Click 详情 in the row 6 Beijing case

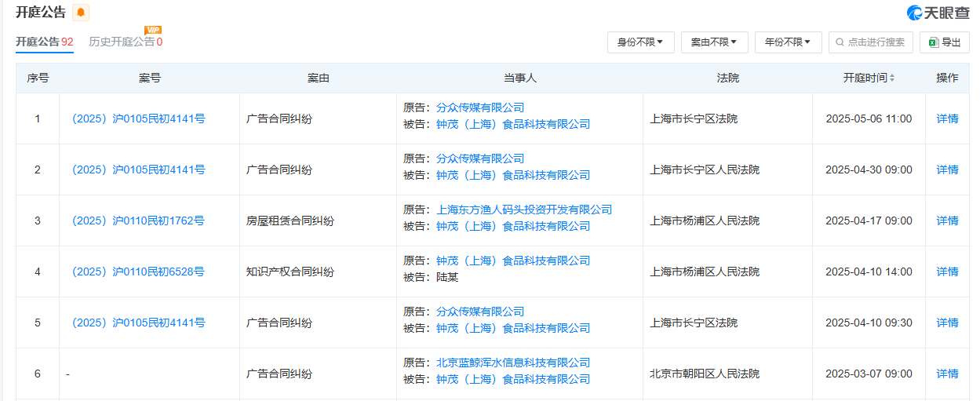click(x=947, y=374)
